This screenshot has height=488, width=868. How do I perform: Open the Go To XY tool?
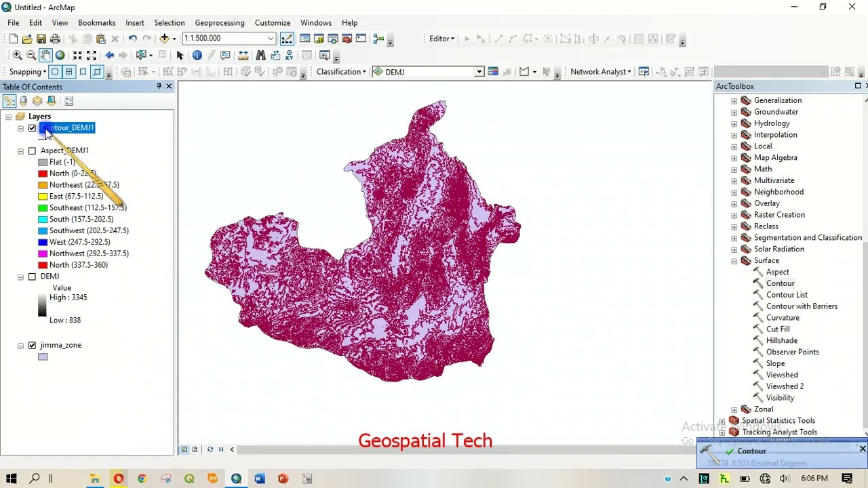pos(289,55)
